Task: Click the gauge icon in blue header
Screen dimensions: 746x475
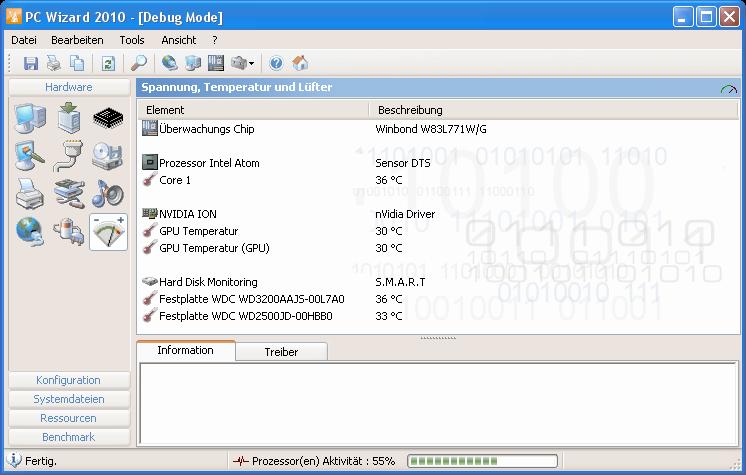Action: click(x=728, y=89)
